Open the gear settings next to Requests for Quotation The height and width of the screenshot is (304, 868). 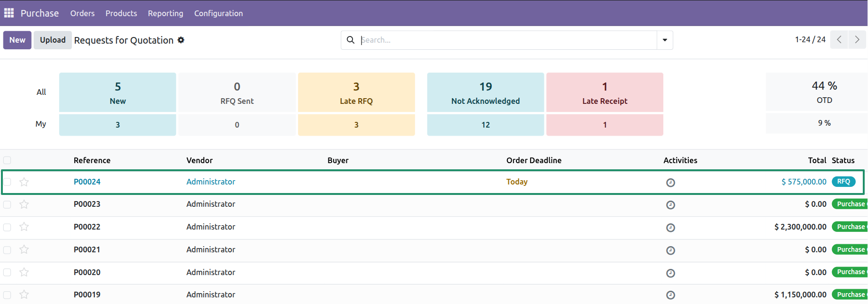181,40
